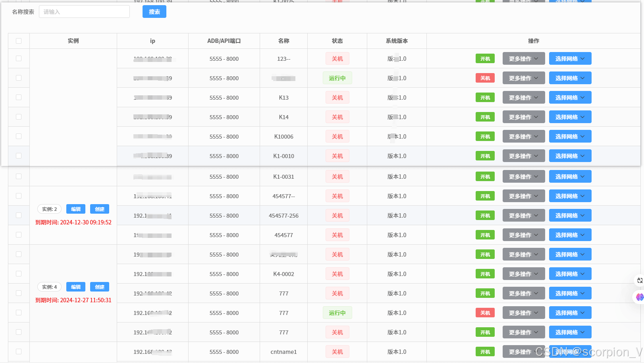
Task: Open 更多操作 dropdown for row K4-0002
Action: click(524, 274)
